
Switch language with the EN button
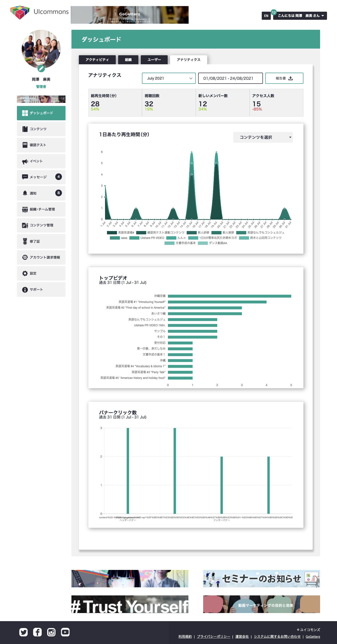266,16
